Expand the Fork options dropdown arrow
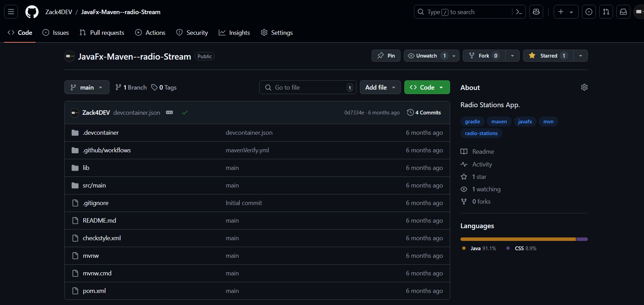Screen dimensions: 644x305 click(512, 55)
